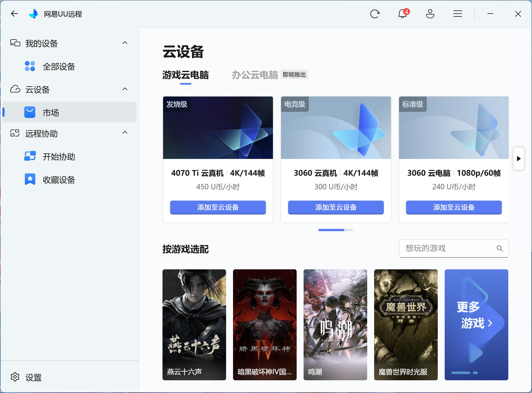This screenshot has height=393, width=532.
Task: Collapse the 远程协助 section chevron
Action: pyautogui.click(x=125, y=133)
